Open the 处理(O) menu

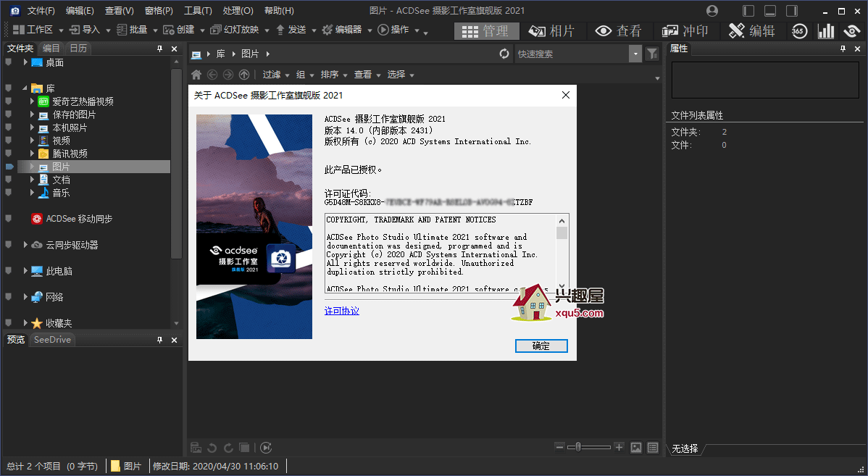(238, 11)
